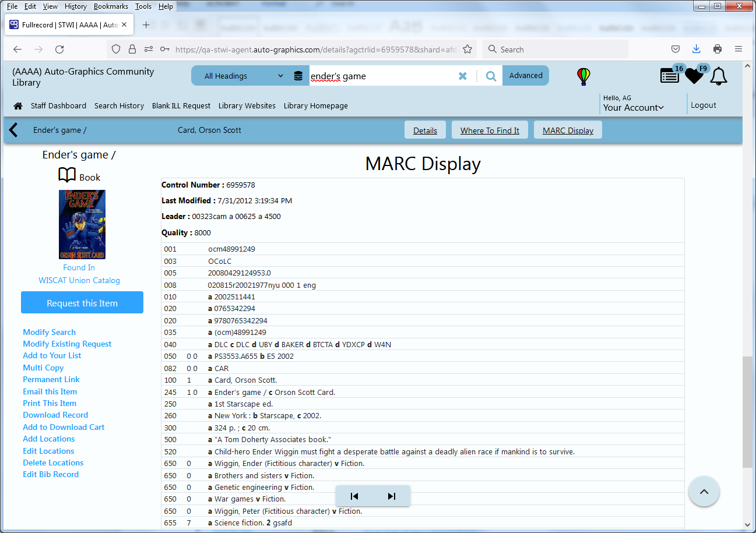Click the Firefox Search box
This screenshot has width=756, height=533.
tap(556, 50)
